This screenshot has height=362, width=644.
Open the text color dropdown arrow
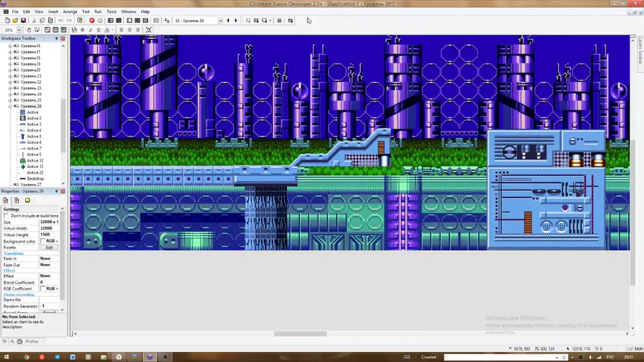click(112, 30)
